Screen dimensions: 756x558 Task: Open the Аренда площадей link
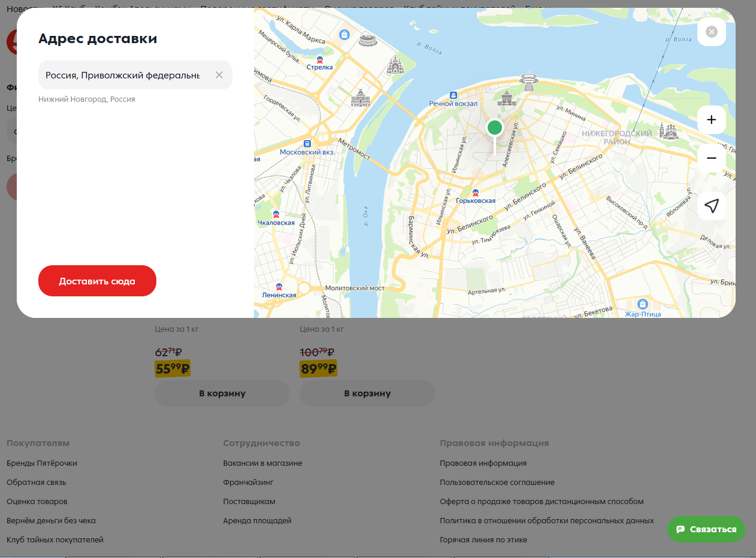(258, 521)
